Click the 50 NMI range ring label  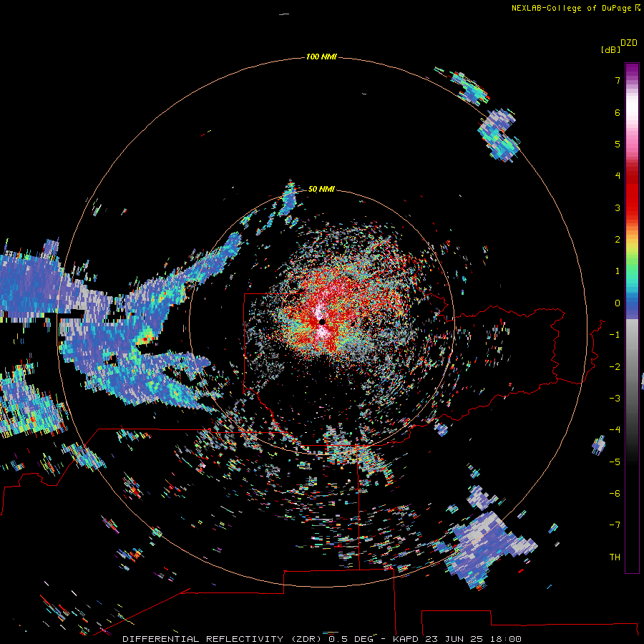(321, 189)
